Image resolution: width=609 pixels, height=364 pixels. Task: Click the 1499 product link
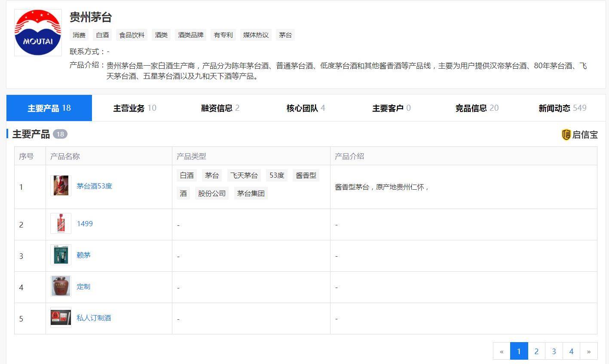[84, 224]
